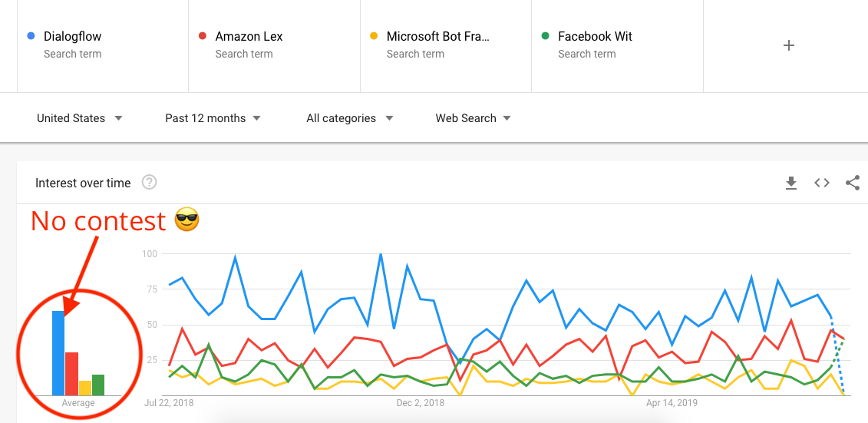Screen dimensions: 868x423
Task: Expand the United States region dropdown
Action: (79, 118)
